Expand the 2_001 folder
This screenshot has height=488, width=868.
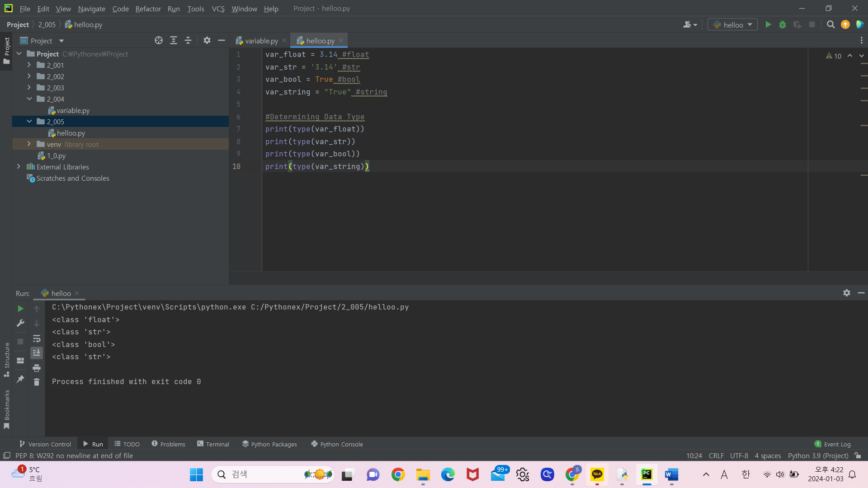[29, 65]
